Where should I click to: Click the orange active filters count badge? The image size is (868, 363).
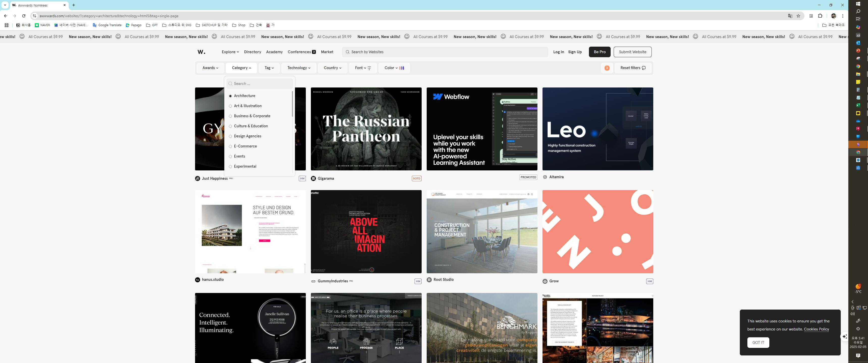coord(607,68)
